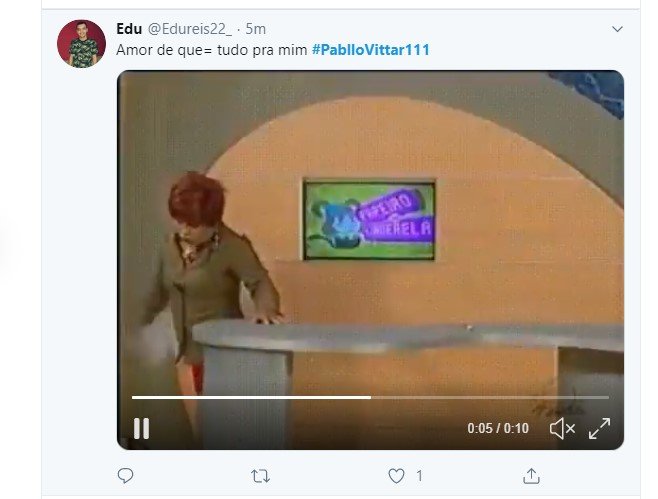
Task: Pause the playing video
Action: click(x=141, y=428)
